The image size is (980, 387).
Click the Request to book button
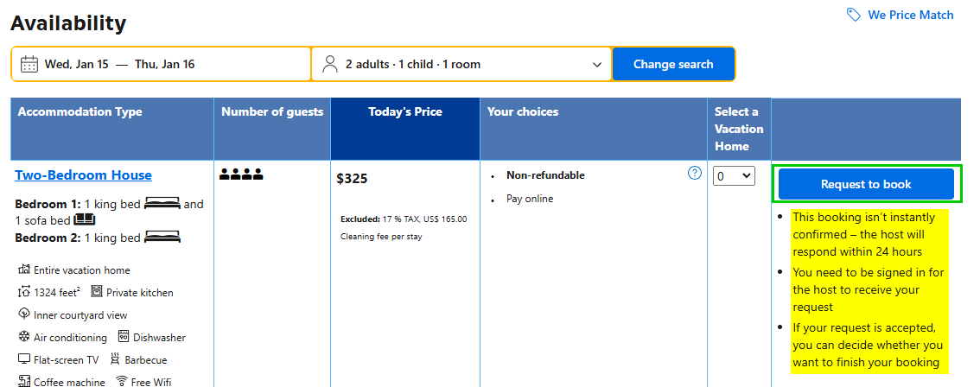pyautogui.click(x=866, y=184)
